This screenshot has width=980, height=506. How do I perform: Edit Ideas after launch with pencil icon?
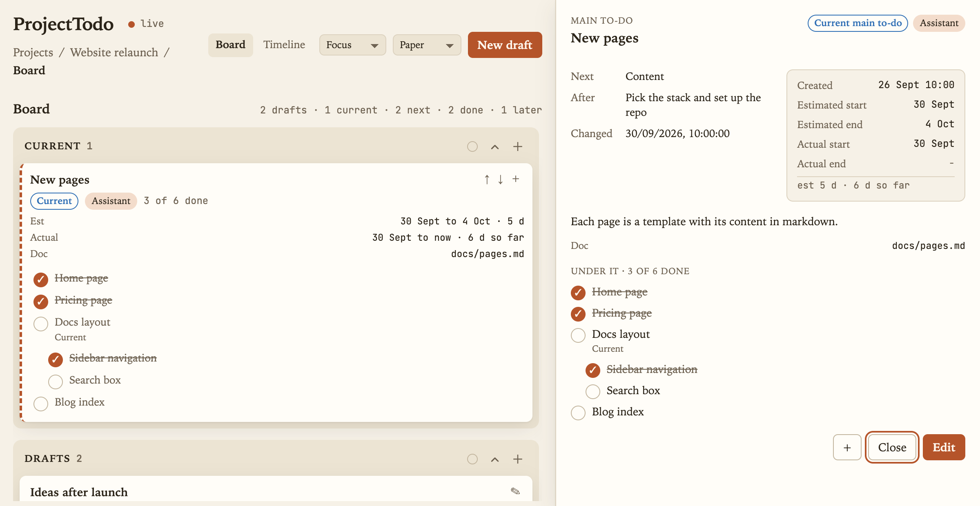(x=515, y=491)
